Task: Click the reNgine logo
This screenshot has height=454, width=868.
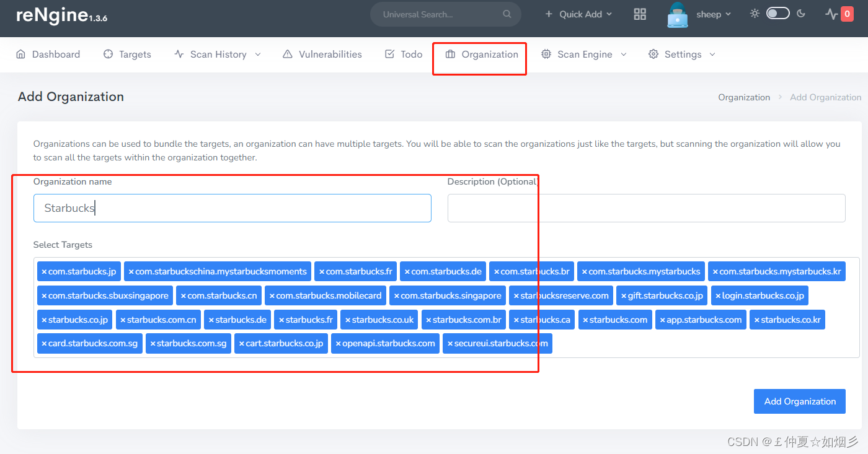Action: point(61,15)
